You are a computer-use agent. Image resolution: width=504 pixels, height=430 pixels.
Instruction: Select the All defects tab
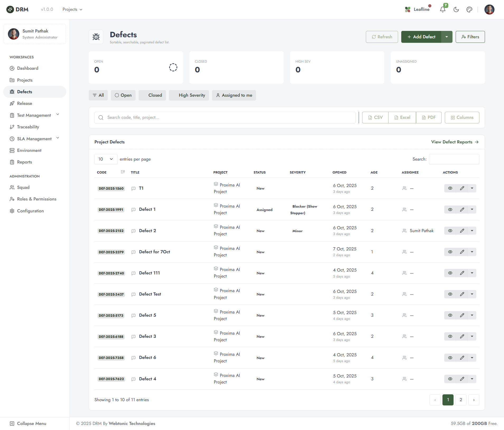(x=98, y=95)
